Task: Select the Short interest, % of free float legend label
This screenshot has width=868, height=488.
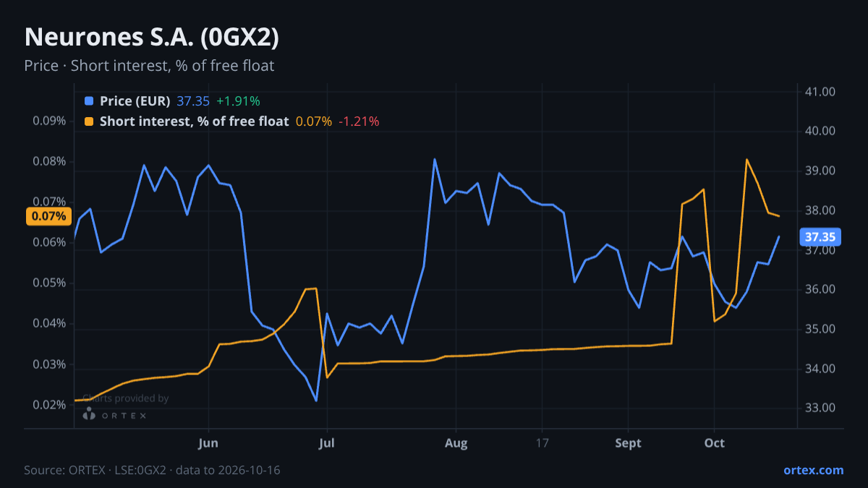Action: tap(194, 121)
